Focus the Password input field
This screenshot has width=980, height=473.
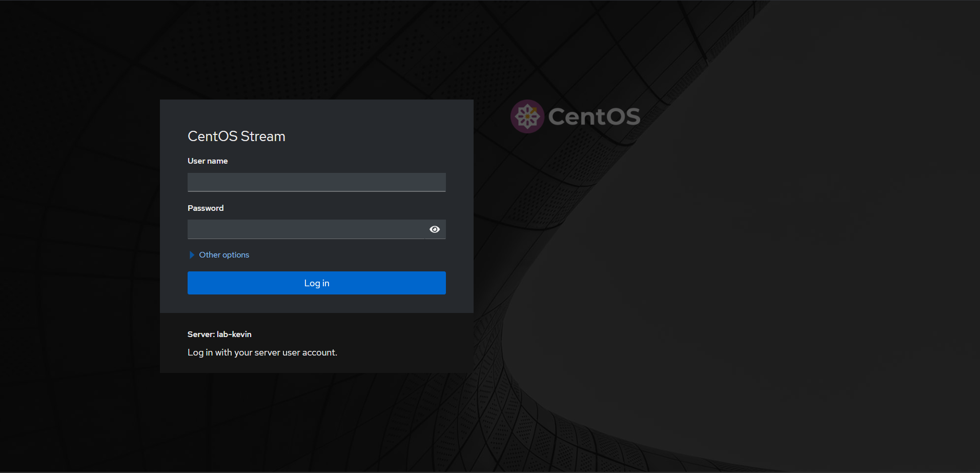click(305, 229)
